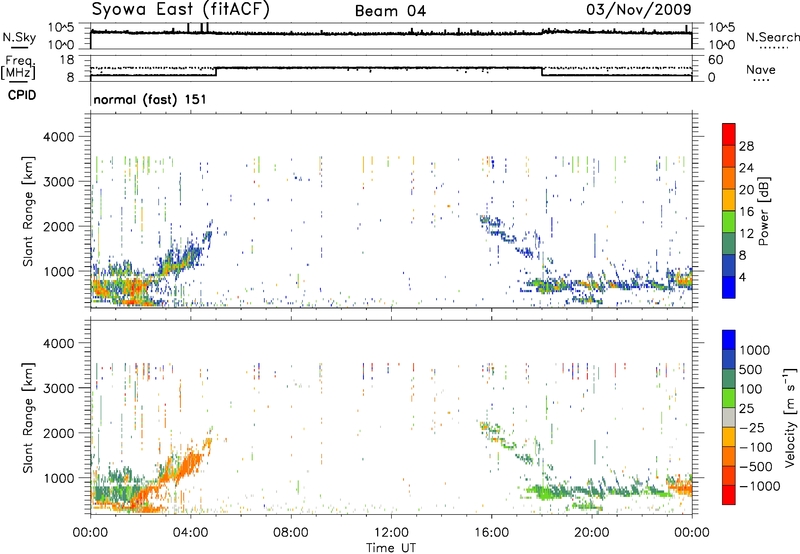Click the 'normal (fast) 151' CPID text
Image resolution: width=800 pixels, height=554 pixels.
150,99
